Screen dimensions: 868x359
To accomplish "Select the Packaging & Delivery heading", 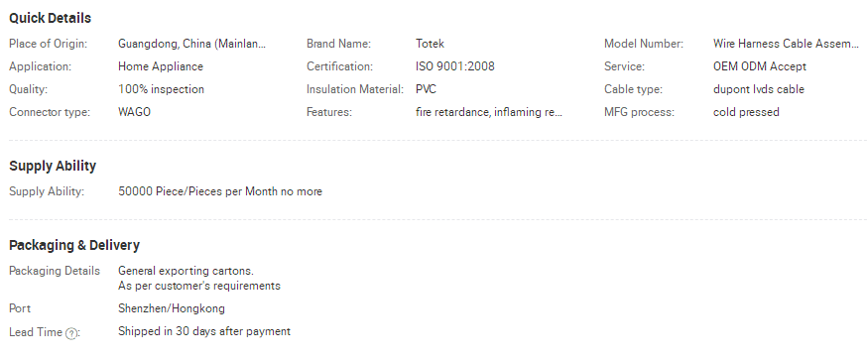I will click(x=74, y=245).
